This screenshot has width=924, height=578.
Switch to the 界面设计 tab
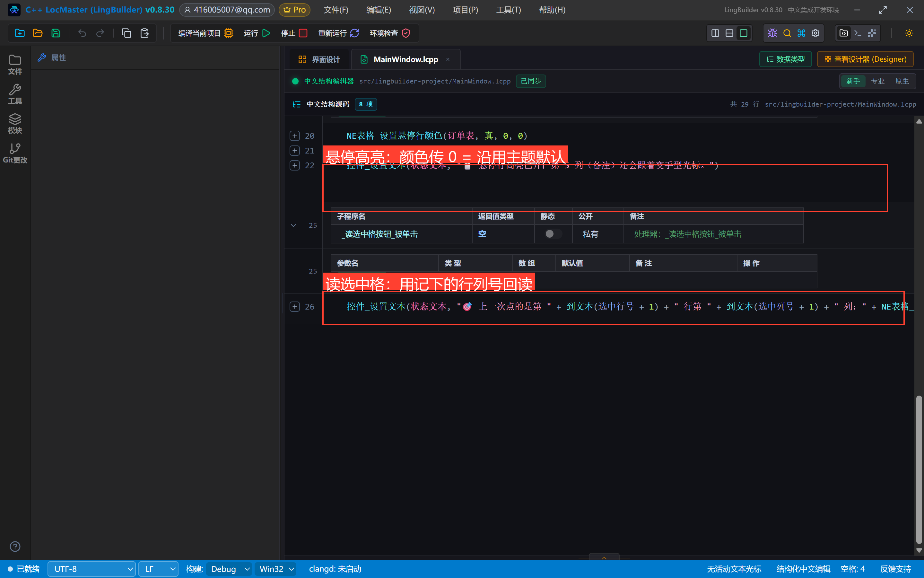pyautogui.click(x=319, y=59)
